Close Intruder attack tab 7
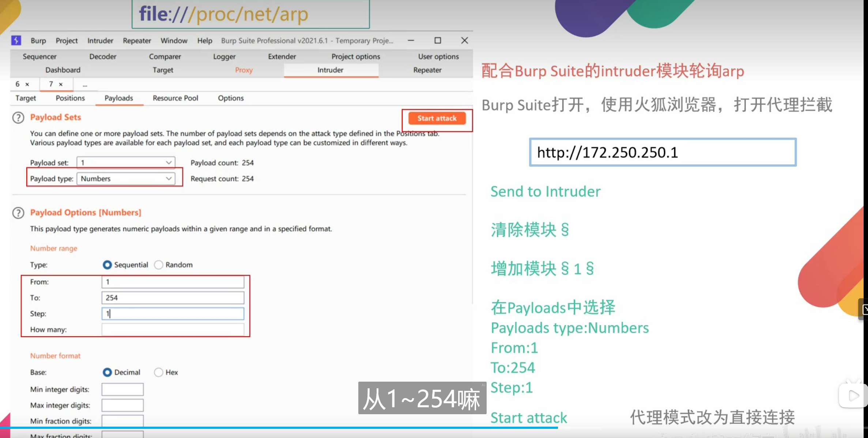 coord(61,84)
